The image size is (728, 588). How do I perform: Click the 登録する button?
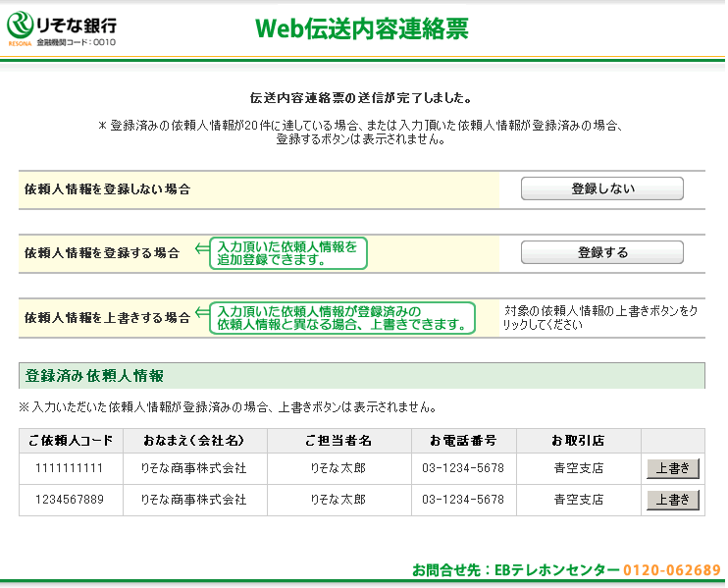click(x=601, y=252)
